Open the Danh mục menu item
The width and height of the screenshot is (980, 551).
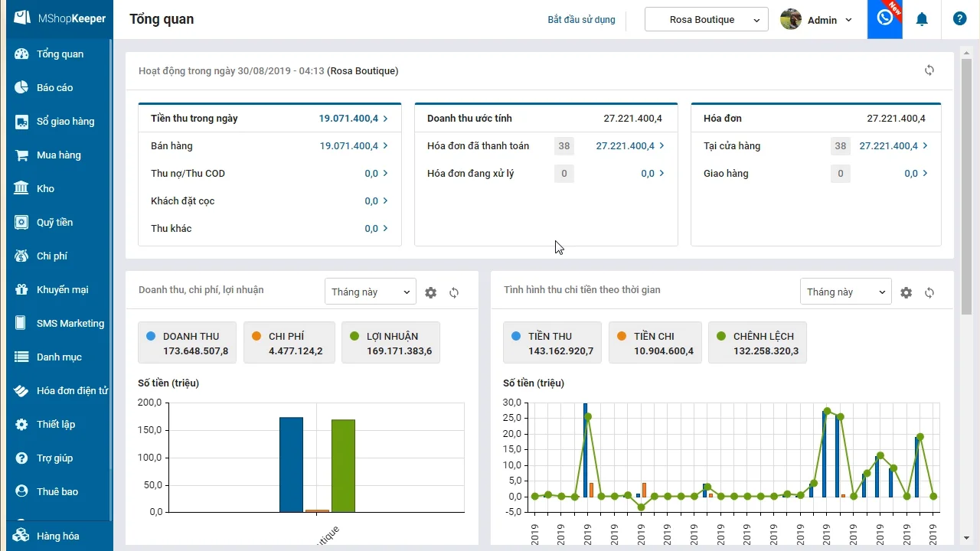(59, 357)
